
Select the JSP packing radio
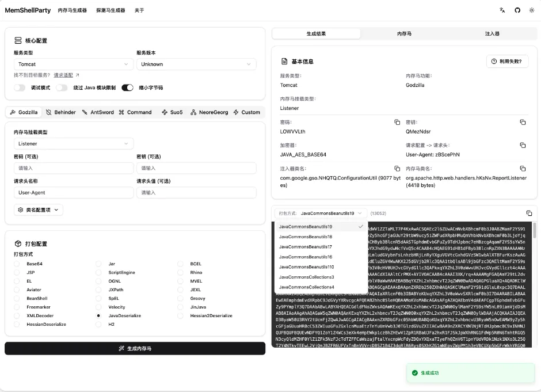17,272
